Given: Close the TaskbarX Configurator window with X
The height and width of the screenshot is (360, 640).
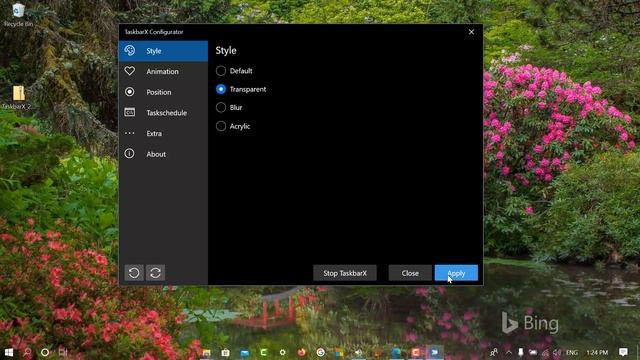Looking at the screenshot, I should click(471, 32).
